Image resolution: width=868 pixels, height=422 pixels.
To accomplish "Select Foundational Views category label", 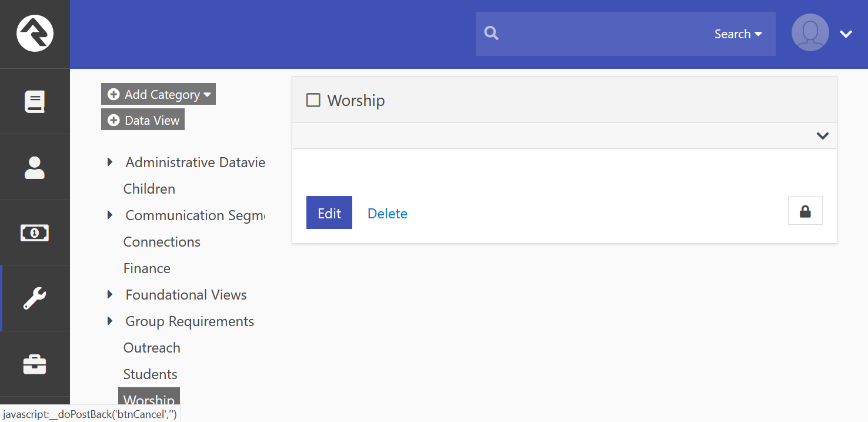I will click(x=186, y=295).
